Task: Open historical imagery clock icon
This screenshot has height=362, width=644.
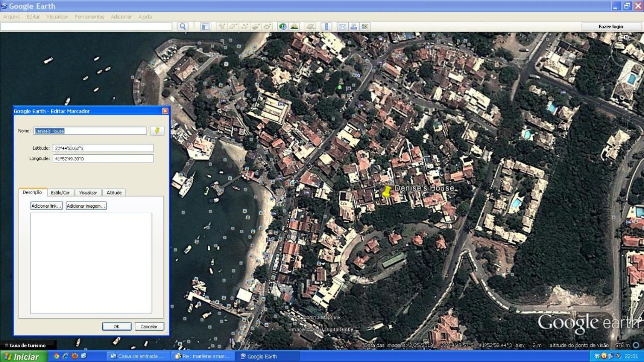Action: 283,27
